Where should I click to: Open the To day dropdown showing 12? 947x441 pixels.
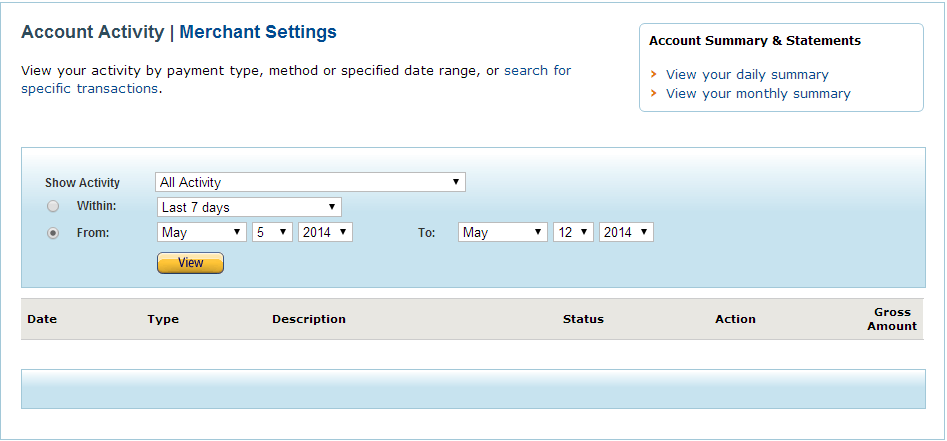click(x=573, y=232)
